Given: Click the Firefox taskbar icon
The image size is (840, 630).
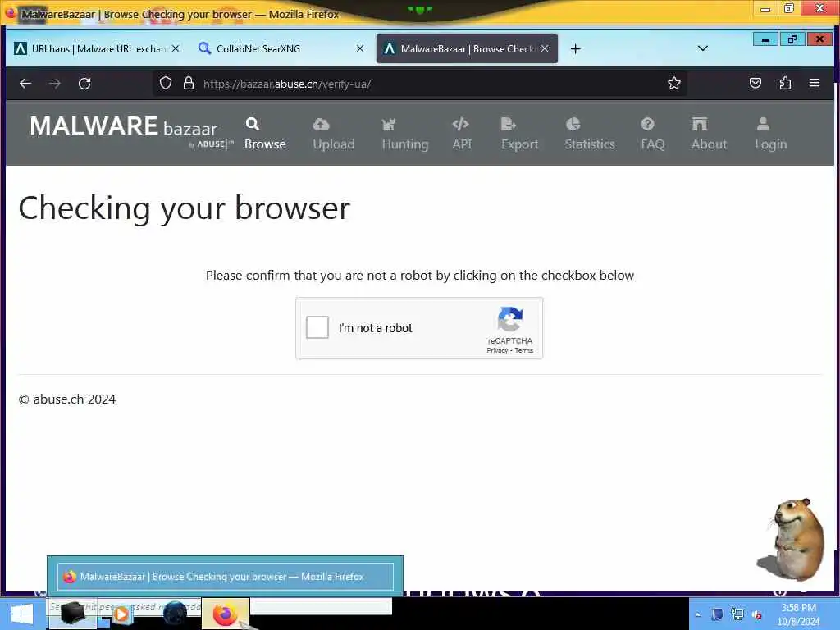Looking at the screenshot, I should pos(226,614).
